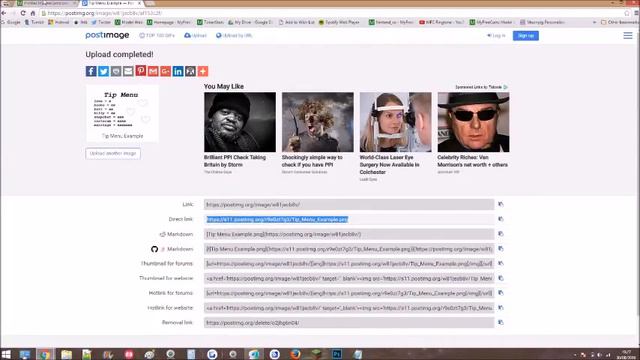Open File Explorer from the taskbar
Viewport: 640px width, 360px height.
[66, 354]
